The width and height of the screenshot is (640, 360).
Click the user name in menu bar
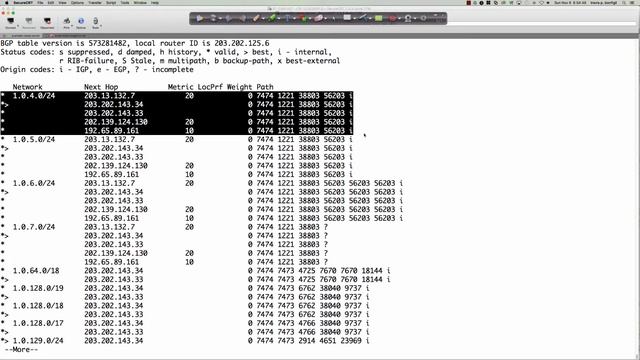tap(603, 3)
